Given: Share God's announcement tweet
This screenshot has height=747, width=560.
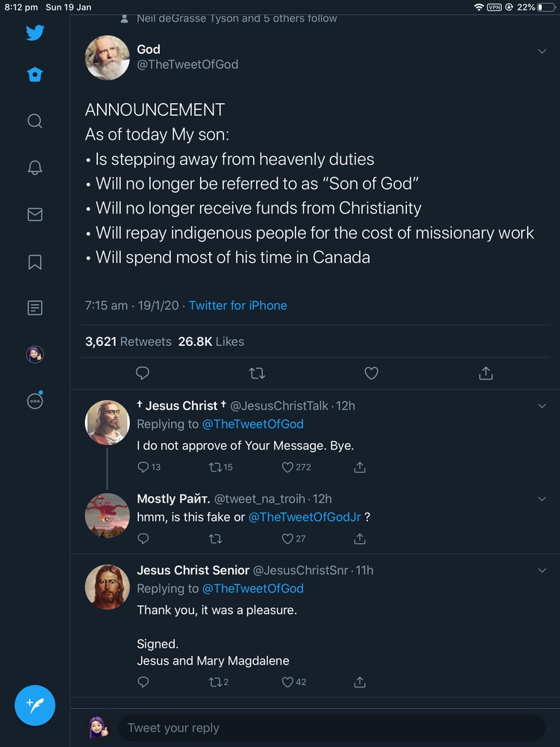Looking at the screenshot, I should [x=485, y=373].
